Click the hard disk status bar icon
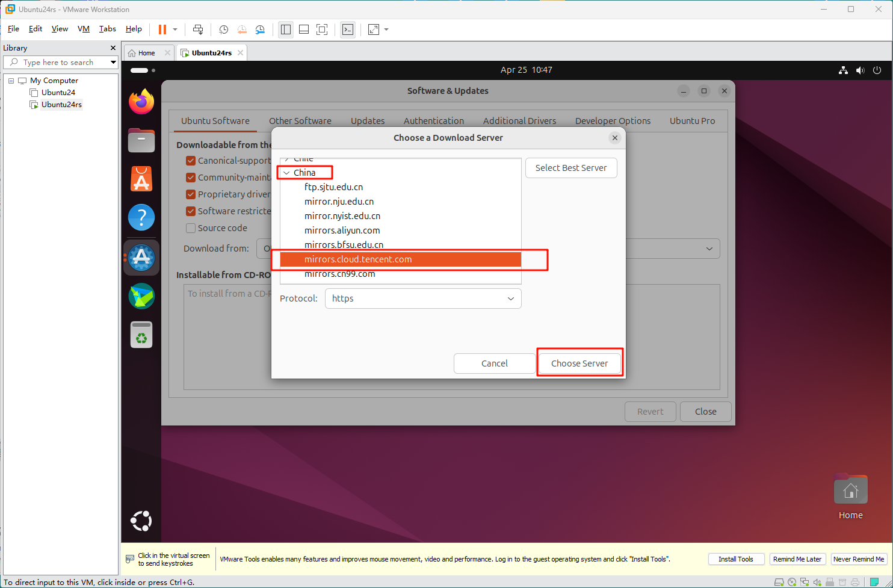The height and width of the screenshot is (588, 893). [x=779, y=582]
